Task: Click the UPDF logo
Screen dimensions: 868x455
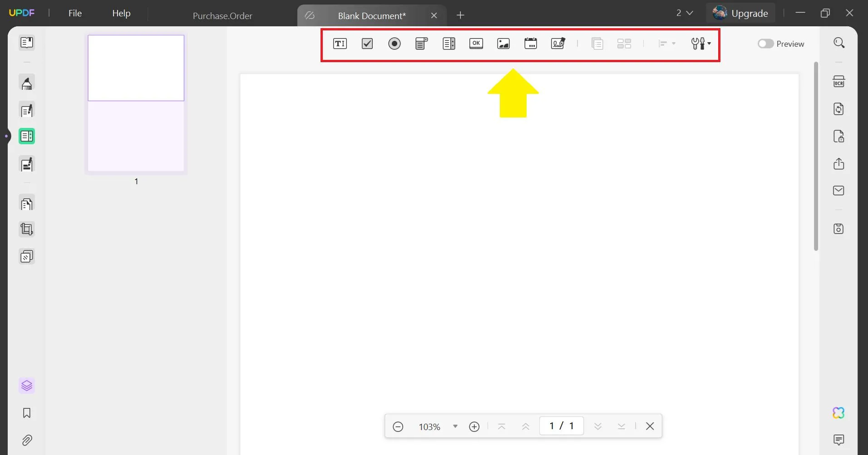Action: (22, 13)
